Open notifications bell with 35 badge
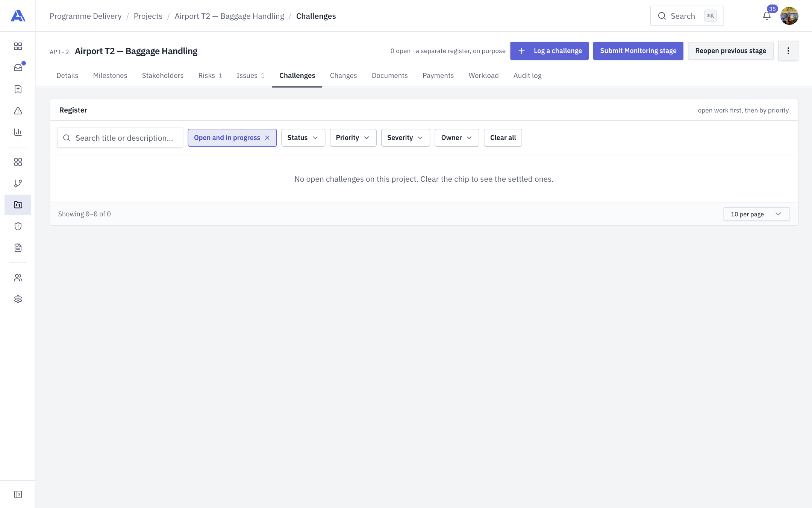Viewport: 812px width, 508px height. pyautogui.click(x=767, y=16)
